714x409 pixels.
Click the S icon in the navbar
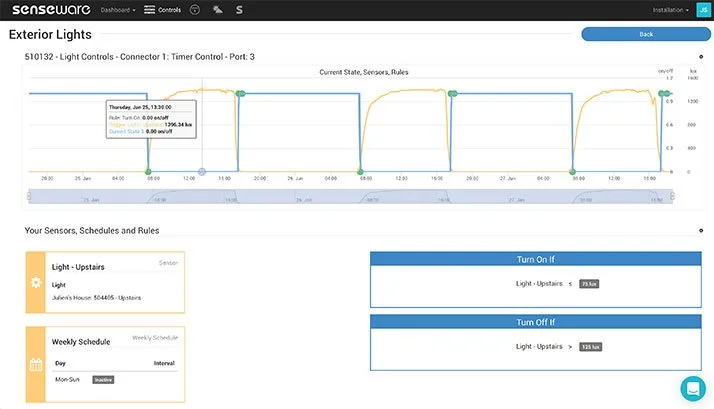[x=239, y=10]
